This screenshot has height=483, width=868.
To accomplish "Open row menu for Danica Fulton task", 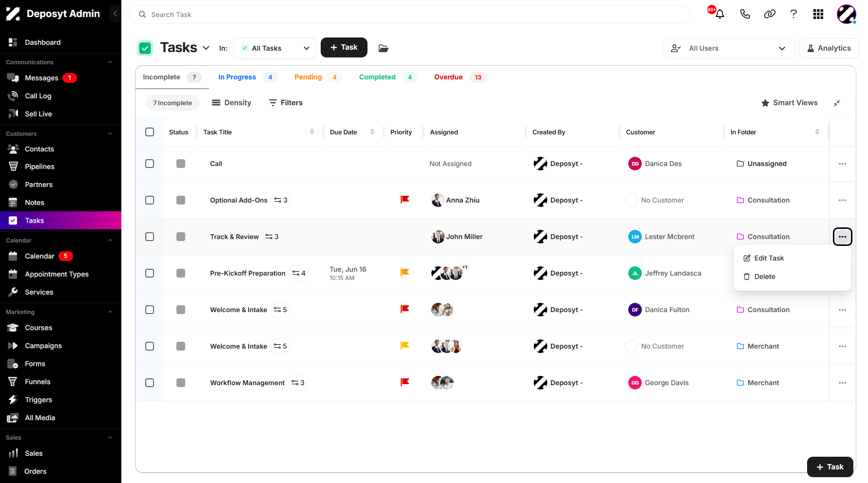I will [x=843, y=310].
